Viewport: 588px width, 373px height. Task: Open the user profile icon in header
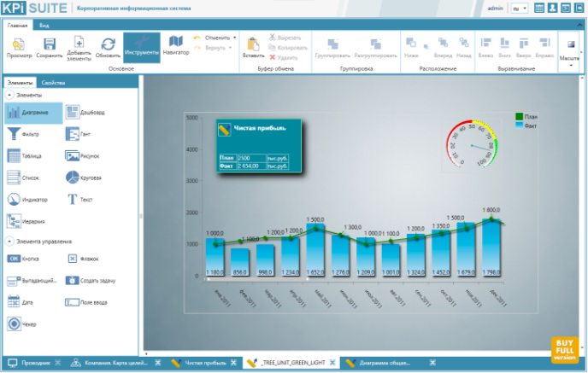click(x=552, y=8)
